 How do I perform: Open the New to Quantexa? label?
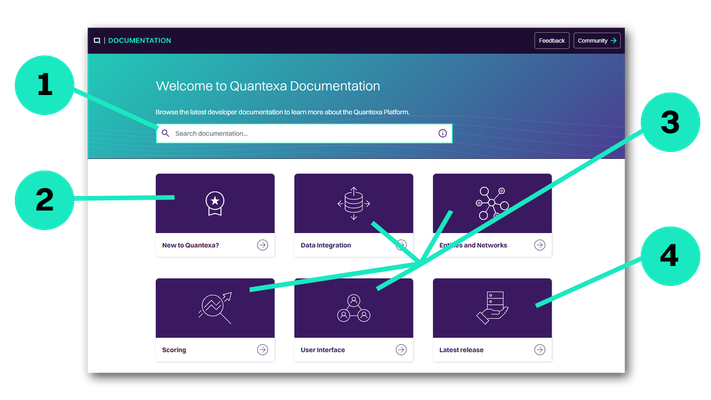[190, 245]
